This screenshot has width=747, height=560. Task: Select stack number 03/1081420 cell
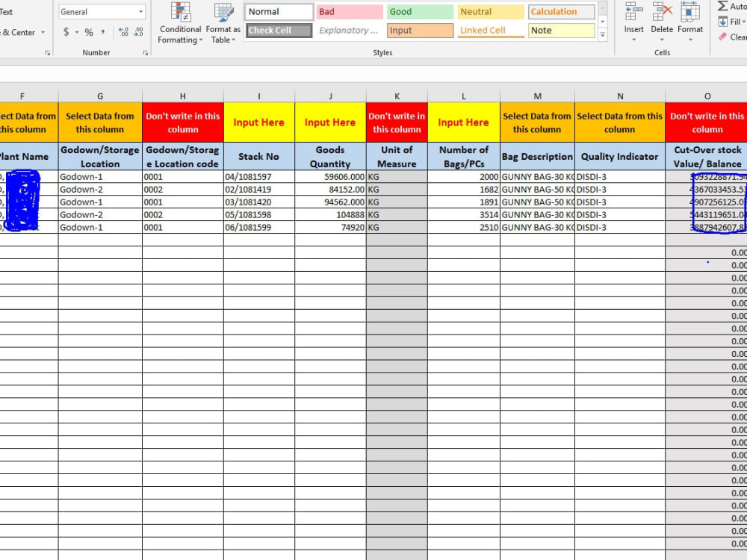tap(259, 202)
